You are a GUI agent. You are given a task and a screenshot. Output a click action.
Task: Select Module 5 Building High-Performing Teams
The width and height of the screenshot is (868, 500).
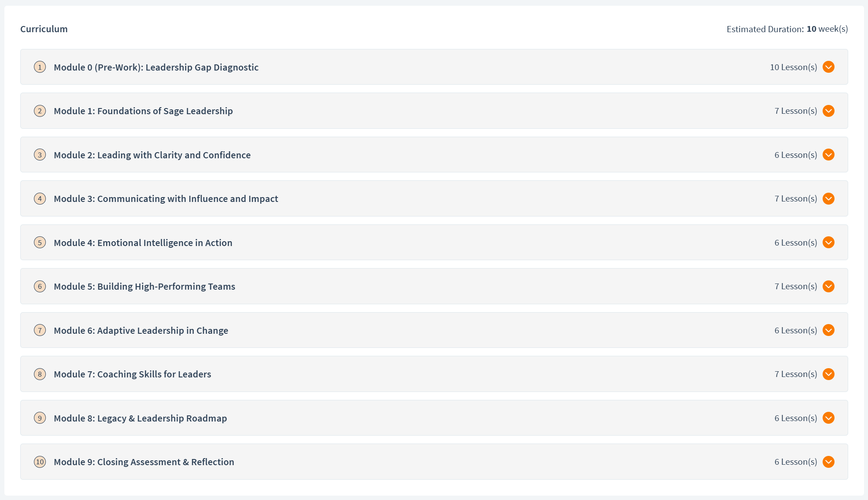point(145,286)
